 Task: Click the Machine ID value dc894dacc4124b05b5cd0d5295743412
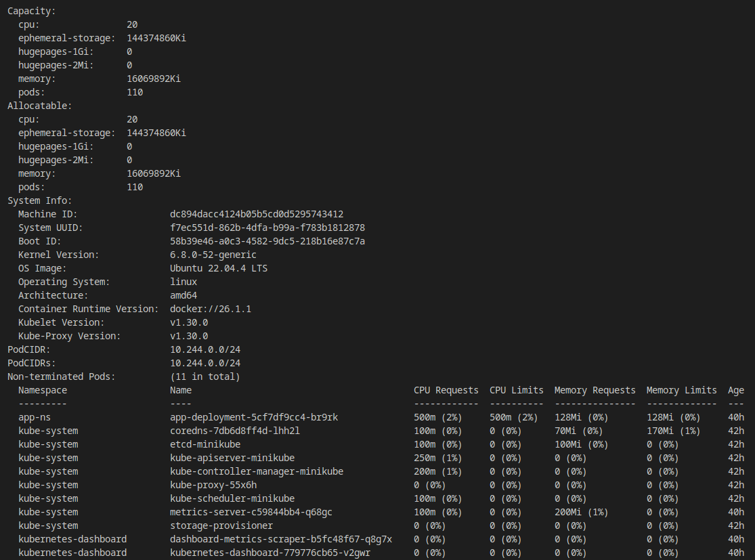[257, 214]
